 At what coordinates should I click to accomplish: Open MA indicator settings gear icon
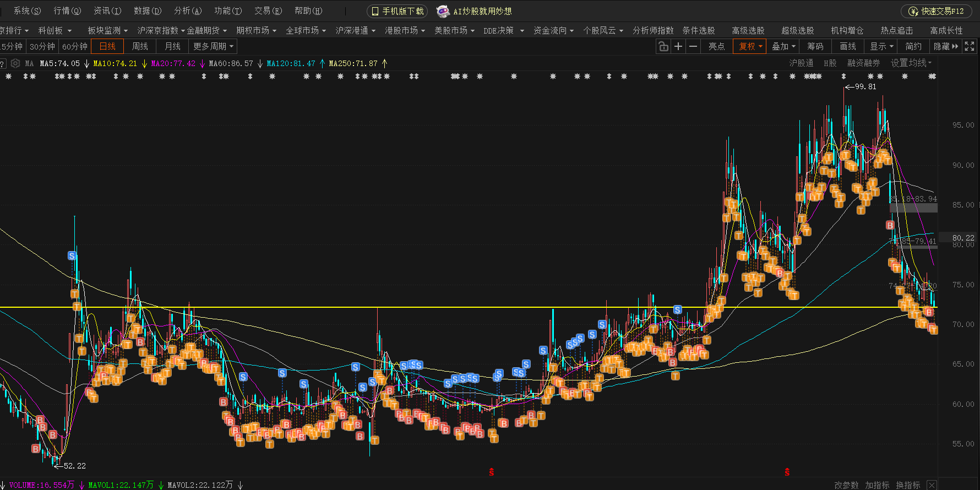(15, 63)
